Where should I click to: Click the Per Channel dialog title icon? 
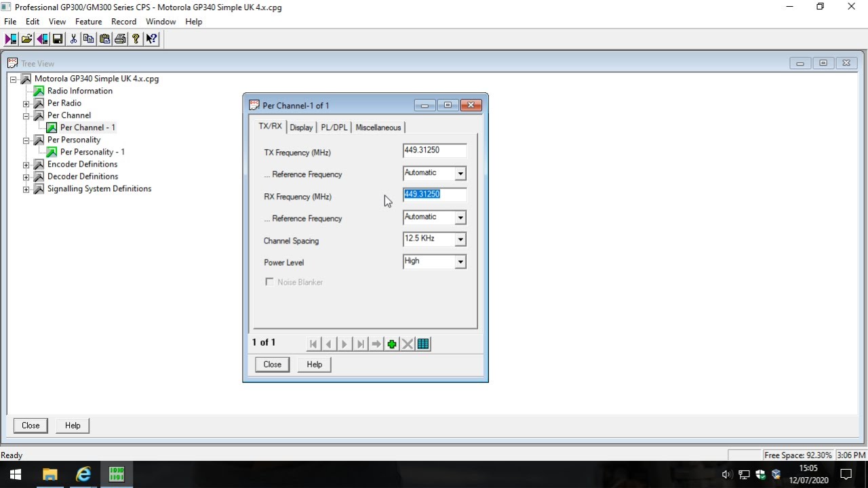254,105
